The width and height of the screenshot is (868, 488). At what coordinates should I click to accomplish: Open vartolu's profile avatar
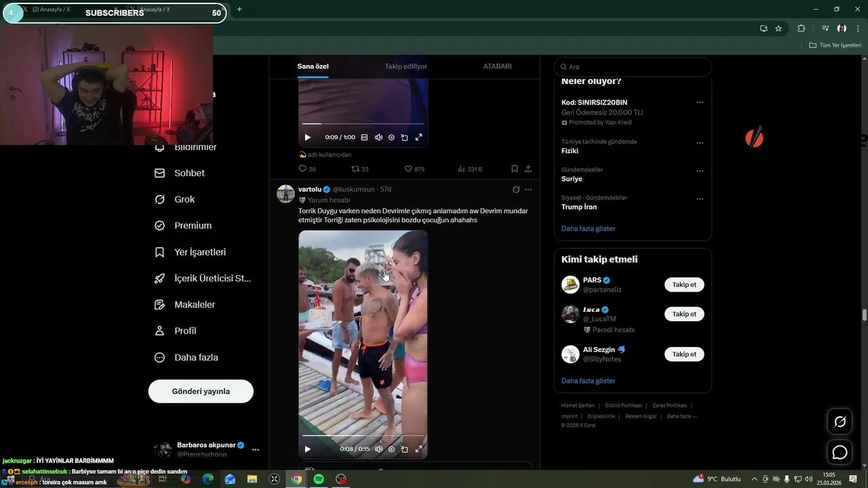point(285,193)
